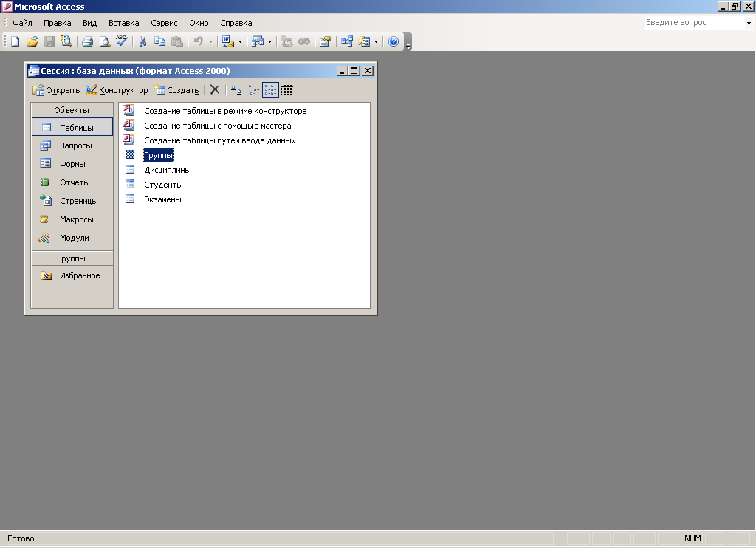Click the Создать button
Screen dimensions: 756x548
(x=176, y=90)
